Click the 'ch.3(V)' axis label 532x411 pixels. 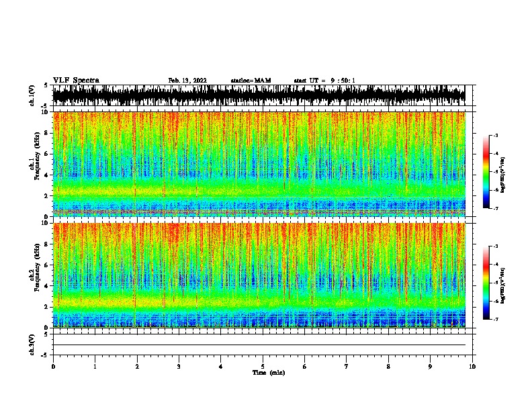point(32,345)
